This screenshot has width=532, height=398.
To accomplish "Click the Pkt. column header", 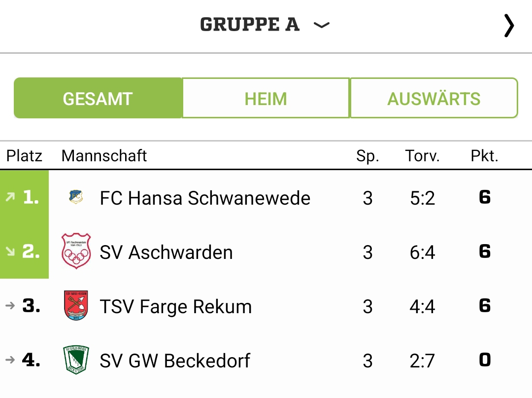I will point(485,156).
